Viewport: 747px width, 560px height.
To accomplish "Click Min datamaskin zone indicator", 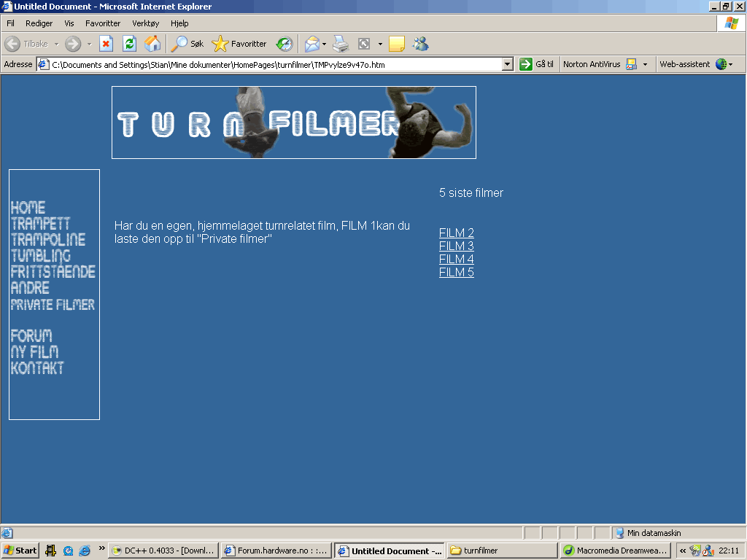I will (648, 533).
